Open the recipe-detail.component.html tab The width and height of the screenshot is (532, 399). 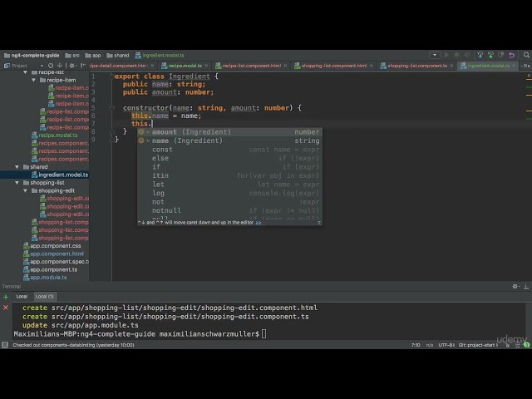118,66
